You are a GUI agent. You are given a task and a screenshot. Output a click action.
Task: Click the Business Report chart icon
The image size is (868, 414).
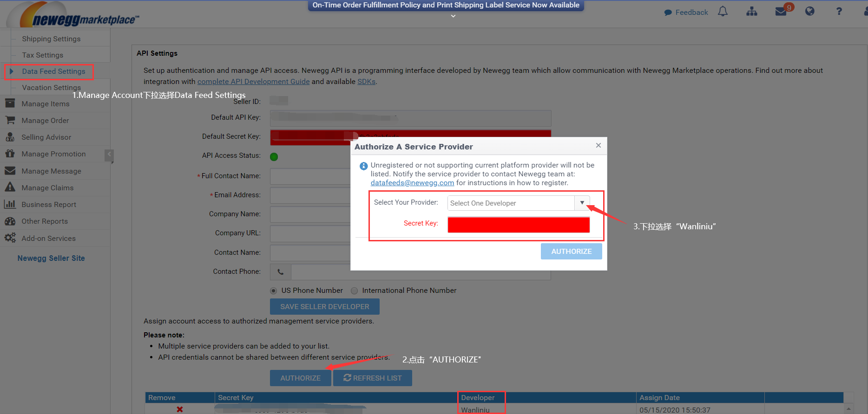[10, 204]
